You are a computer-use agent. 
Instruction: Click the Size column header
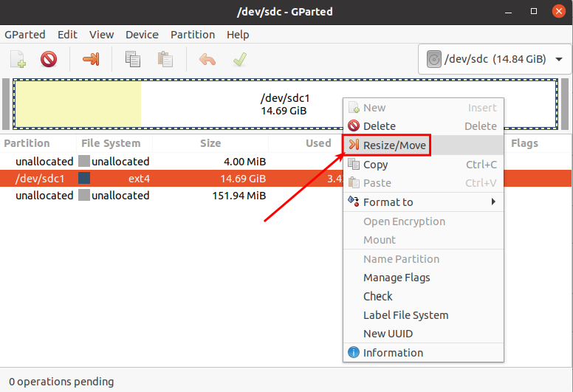(x=210, y=143)
